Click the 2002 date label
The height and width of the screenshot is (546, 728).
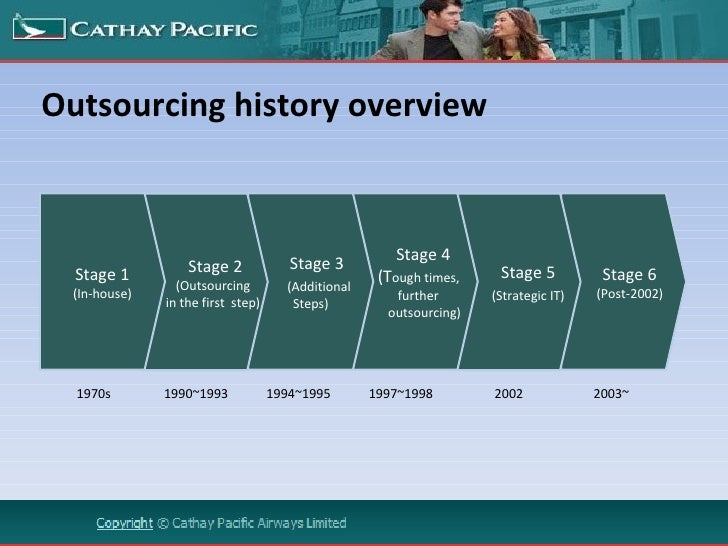508,394
